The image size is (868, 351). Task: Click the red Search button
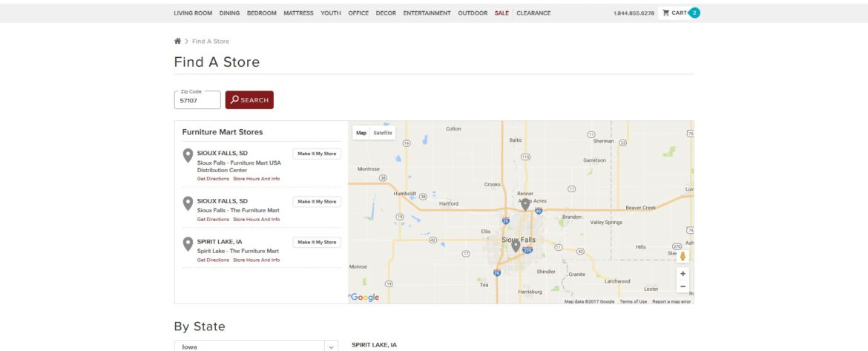(249, 100)
